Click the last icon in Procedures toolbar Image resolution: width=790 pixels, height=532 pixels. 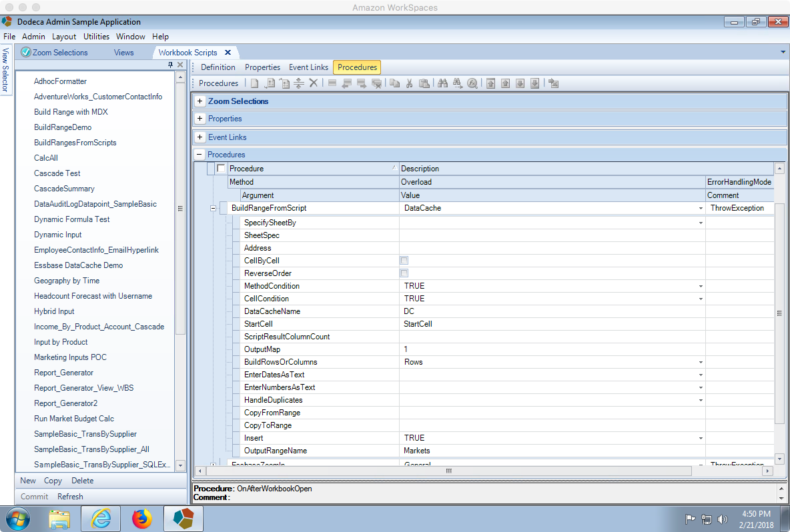point(554,83)
